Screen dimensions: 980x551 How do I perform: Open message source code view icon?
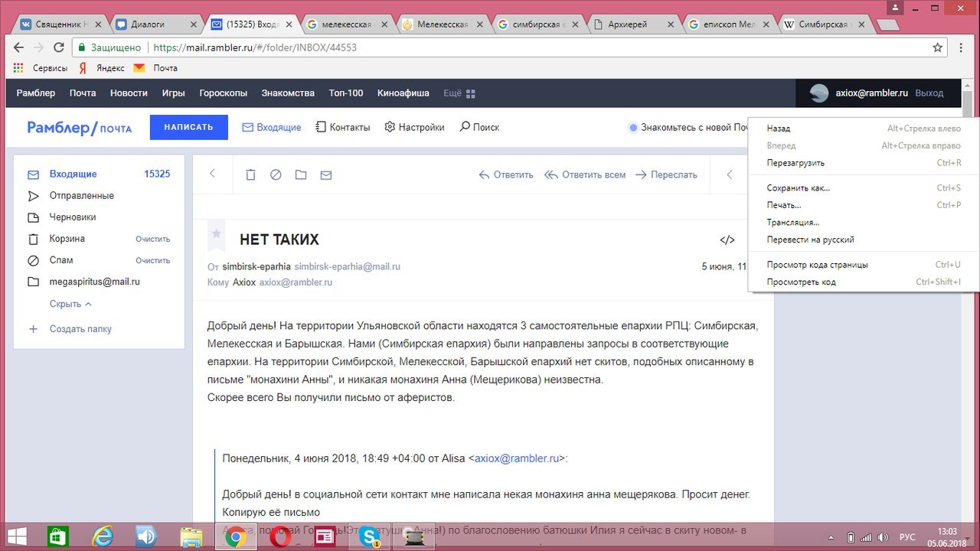coord(727,240)
